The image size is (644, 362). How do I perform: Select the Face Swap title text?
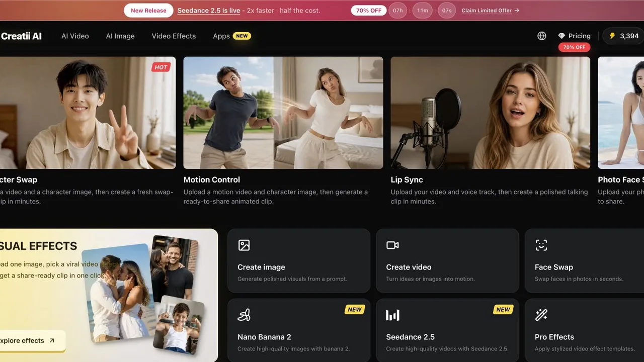pyautogui.click(x=554, y=267)
